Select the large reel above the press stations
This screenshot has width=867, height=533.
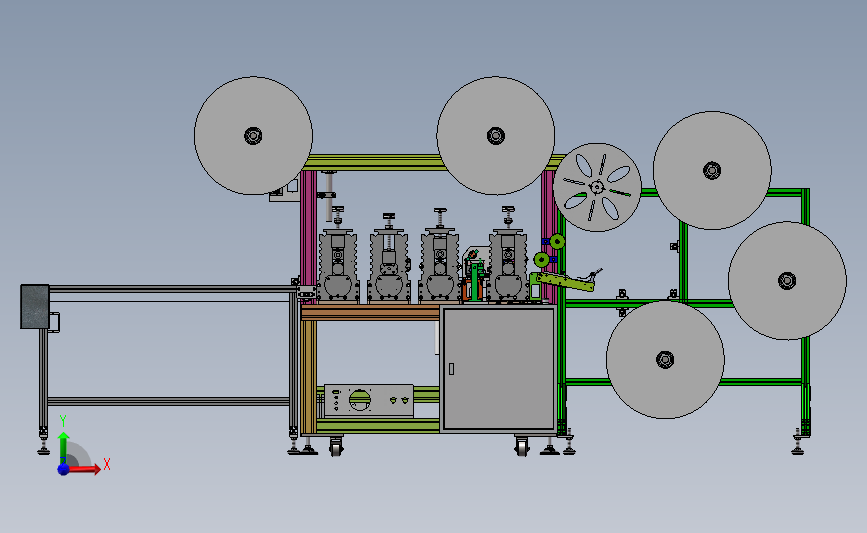(495, 135)
